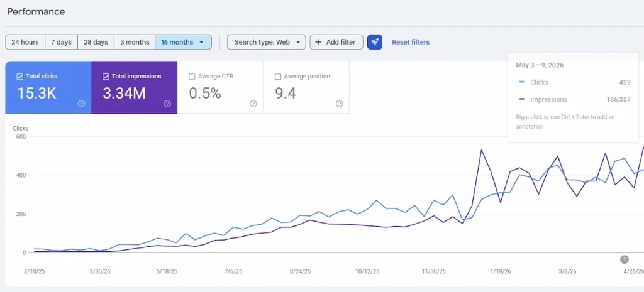Click the Impressions 136,357 tooltip row

click(575, 100)
